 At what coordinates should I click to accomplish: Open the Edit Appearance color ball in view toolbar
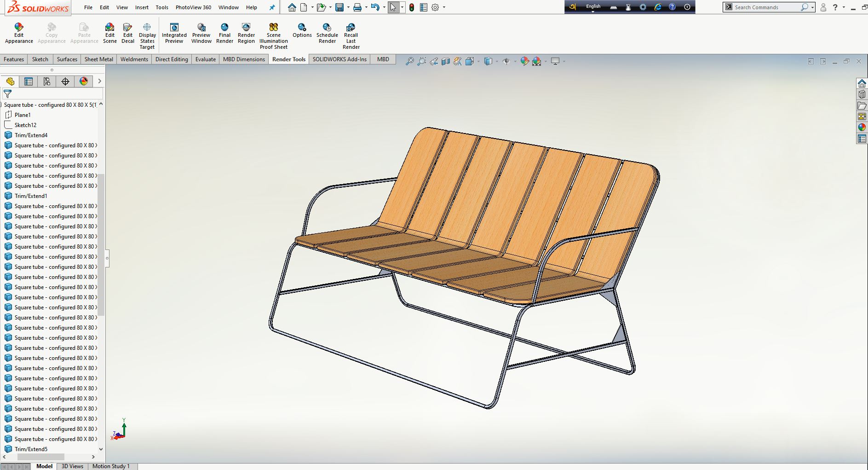point(524,61)
